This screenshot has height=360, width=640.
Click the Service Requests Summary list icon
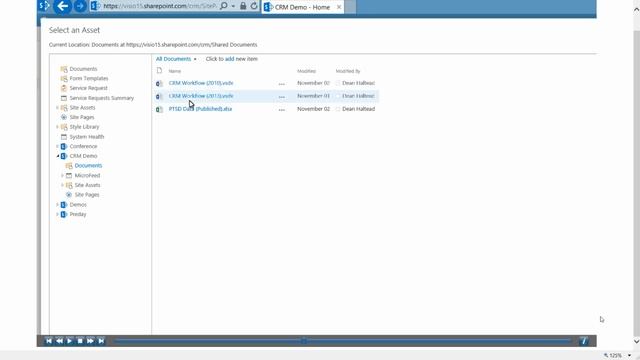(64, 98)
